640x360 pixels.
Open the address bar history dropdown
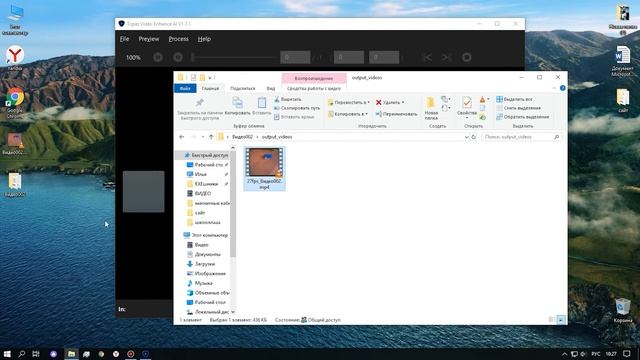coord(466,137)
